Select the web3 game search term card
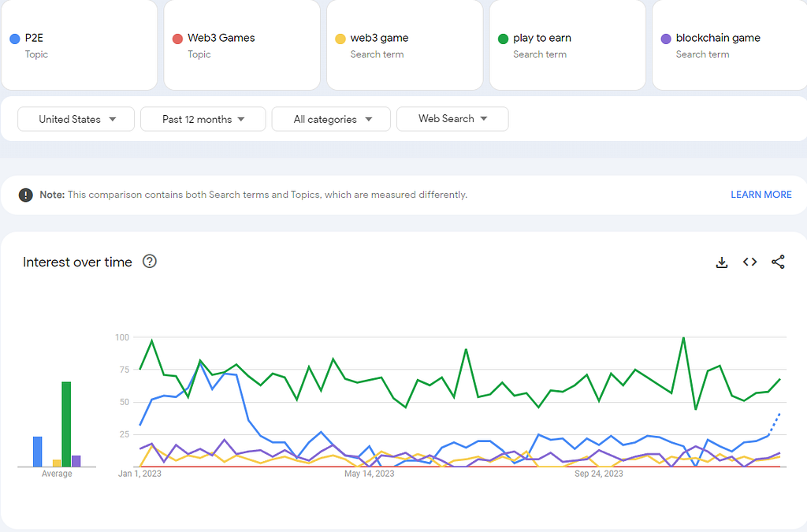This screenshot has height=532, width=807. [x=404, y=45]
